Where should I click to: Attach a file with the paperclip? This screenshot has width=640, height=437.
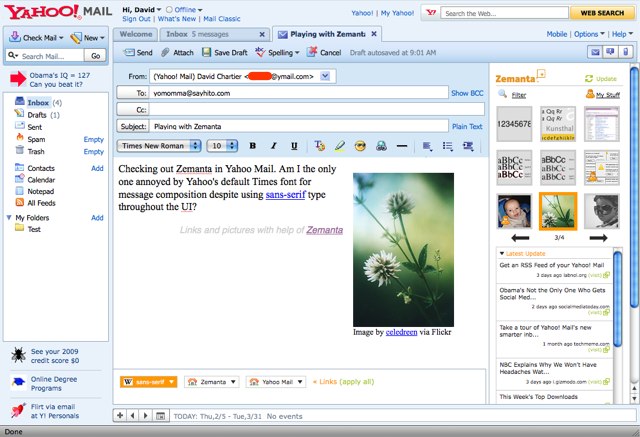(177, 53)
